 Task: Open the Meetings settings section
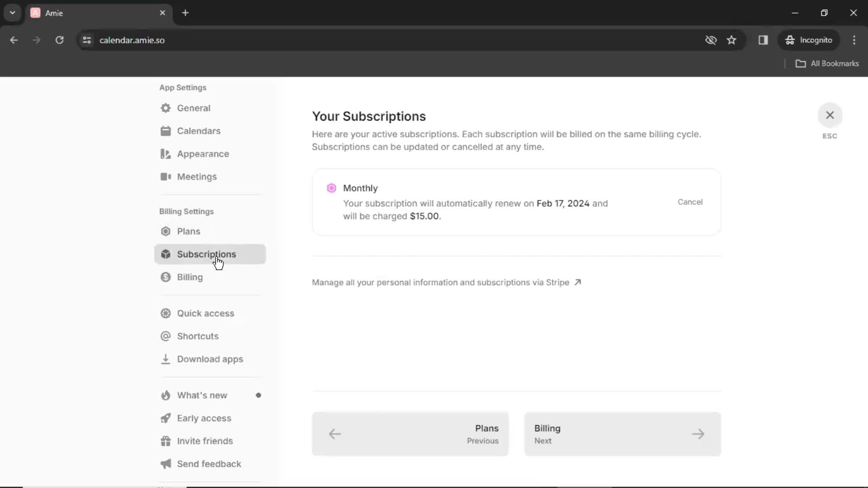point(197,176)
